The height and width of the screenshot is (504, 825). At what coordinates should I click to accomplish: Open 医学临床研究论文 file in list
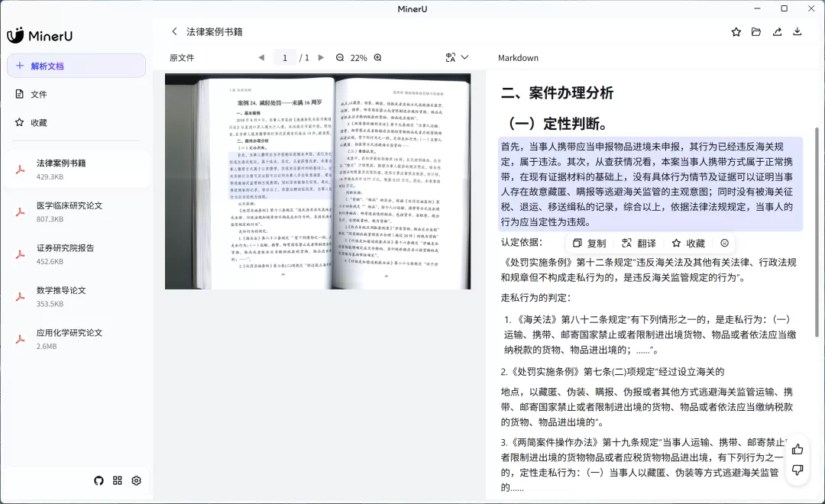tap(76, 212)
